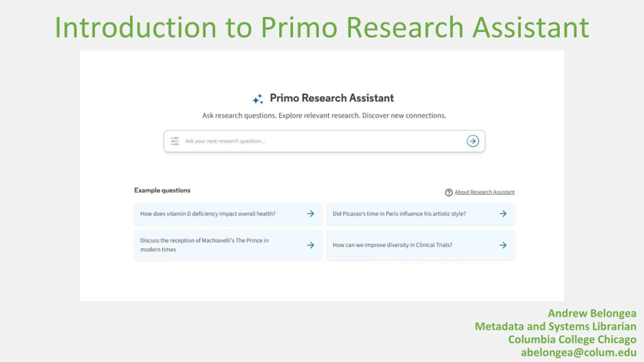Screen dimensions: 644x362
Task: Choose the Picasso's time in Paris question
Action: 420,214
